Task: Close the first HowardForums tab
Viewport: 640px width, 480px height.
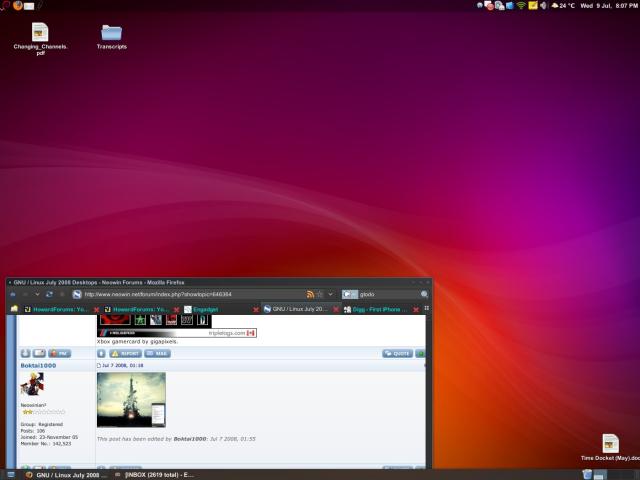Action: [96, 310]
